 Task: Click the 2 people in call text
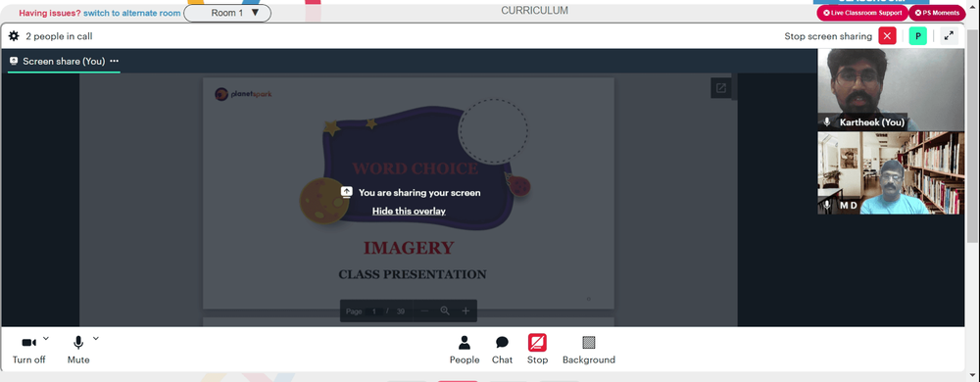[59, 36]
